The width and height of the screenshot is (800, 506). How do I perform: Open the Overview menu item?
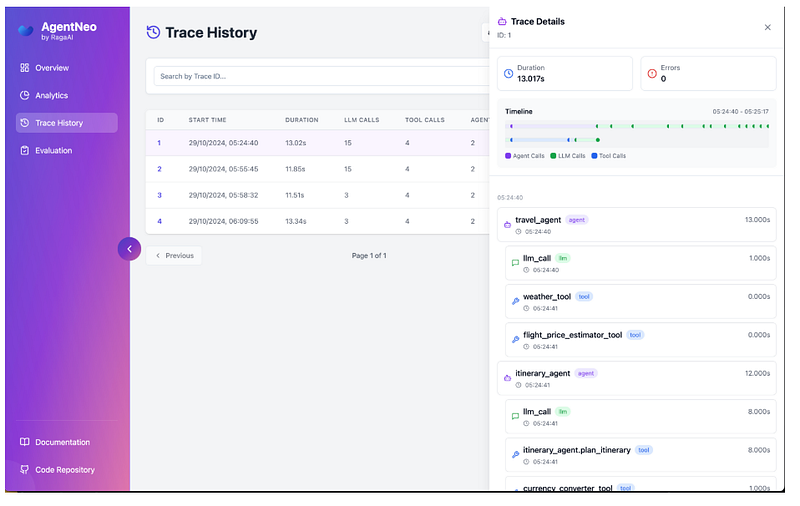[x=51, y=68]
